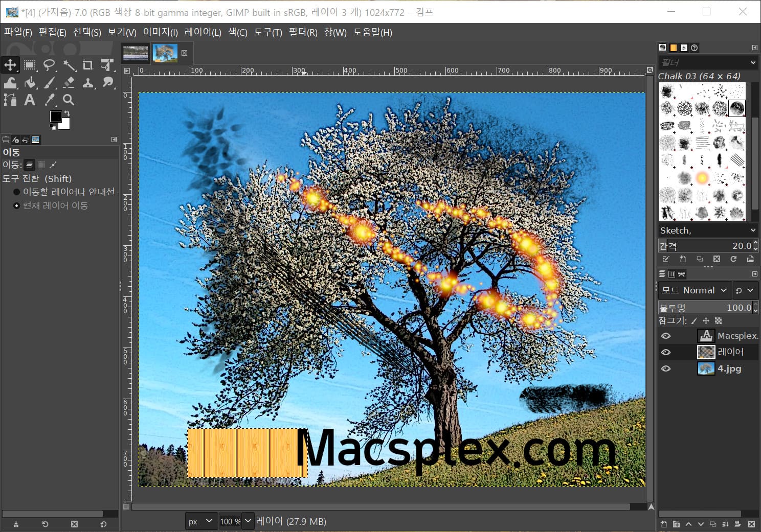This screenshot has width=761, height=532.
Task: Swap foreground and background colors
Action: point(66,113)
